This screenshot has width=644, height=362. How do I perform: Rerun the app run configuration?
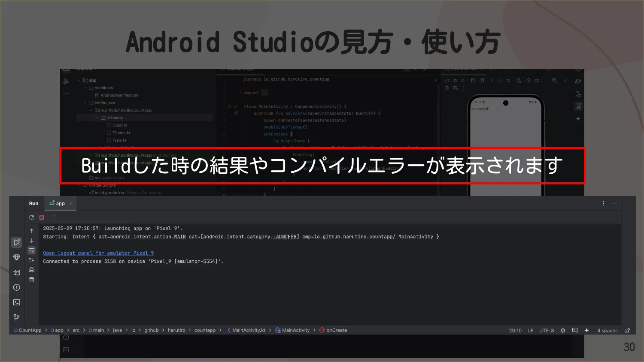pos(32,217)
